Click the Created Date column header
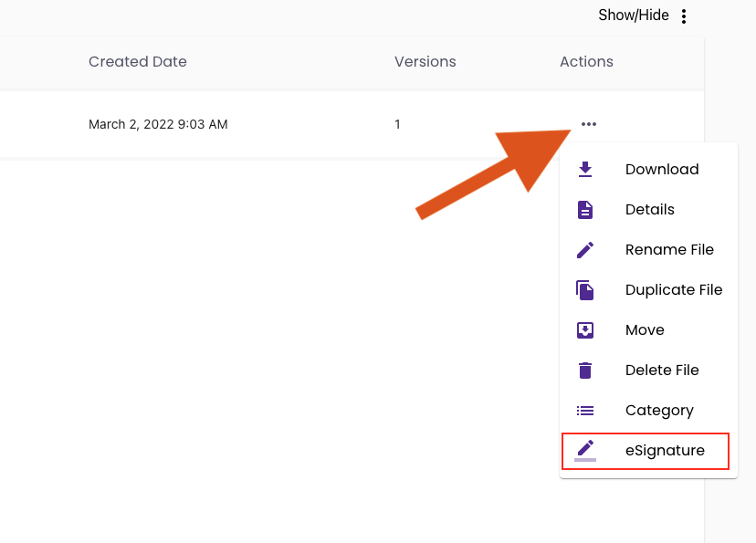 pos(138,62)
